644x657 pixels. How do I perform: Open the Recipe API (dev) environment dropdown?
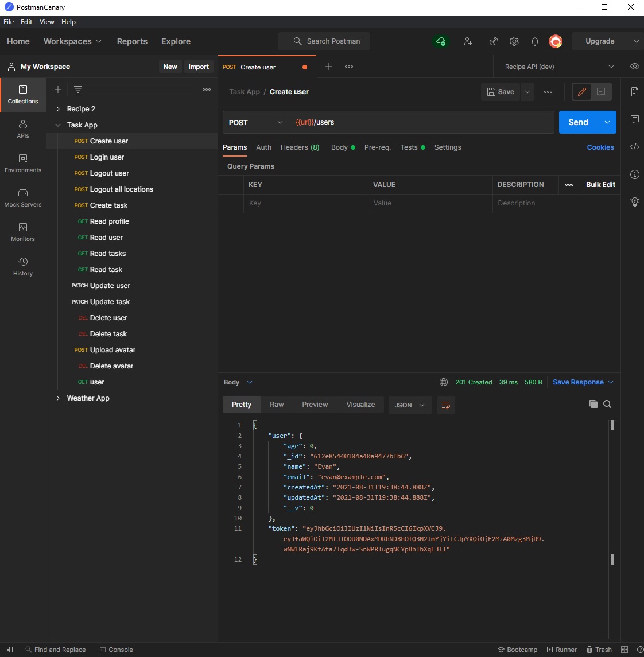click(x=559, y=67)
